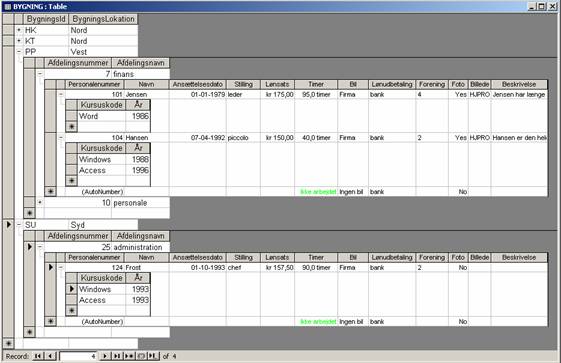
Task: Expand the HK building row
Action: pyautogui.click(x=19, y=30)
